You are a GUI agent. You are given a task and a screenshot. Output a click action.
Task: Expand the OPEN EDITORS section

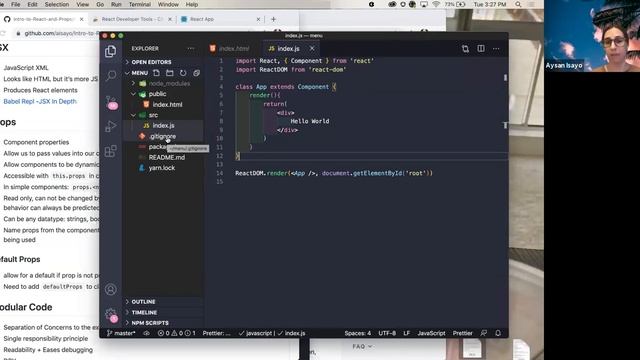pos(151,62)
